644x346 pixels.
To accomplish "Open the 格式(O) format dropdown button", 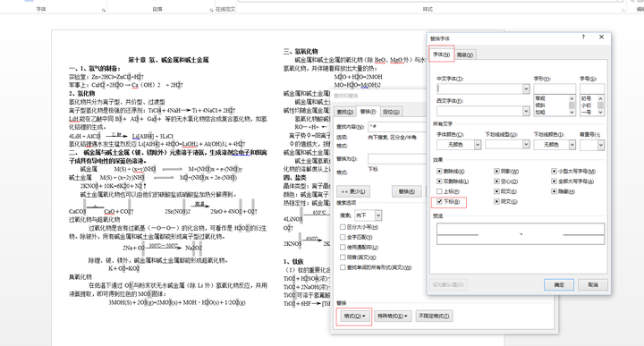I will point(354,316).
